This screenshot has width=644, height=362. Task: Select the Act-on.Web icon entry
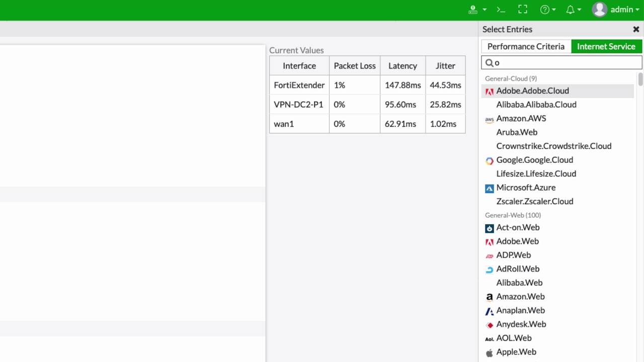[x=489, y=228]
